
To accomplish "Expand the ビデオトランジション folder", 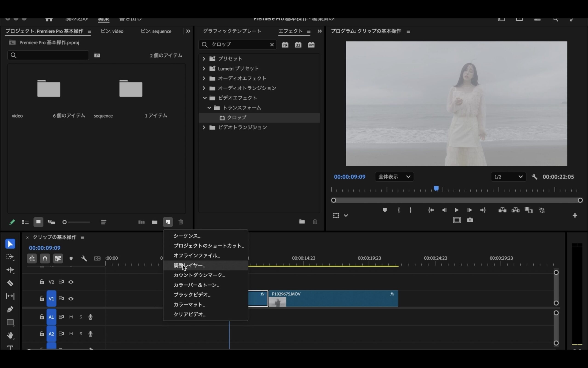I will point(204,127).
